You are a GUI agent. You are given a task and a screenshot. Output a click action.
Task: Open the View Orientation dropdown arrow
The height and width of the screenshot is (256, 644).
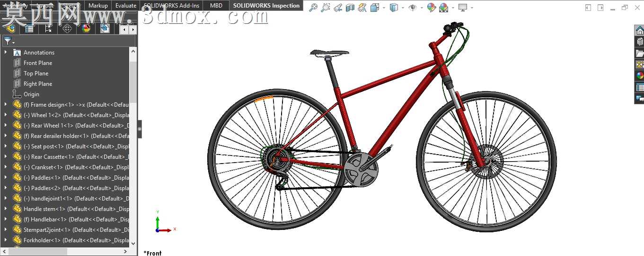383,8
